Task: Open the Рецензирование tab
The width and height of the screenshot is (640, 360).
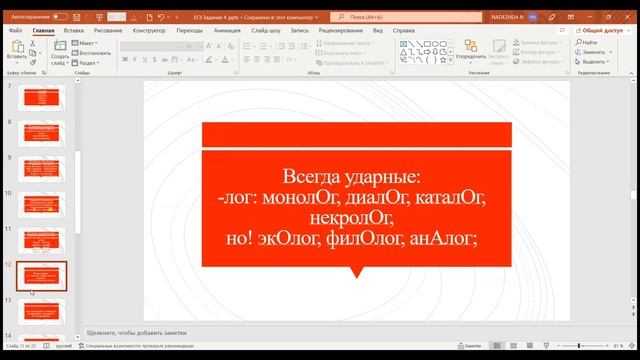Action: [340, 31]
